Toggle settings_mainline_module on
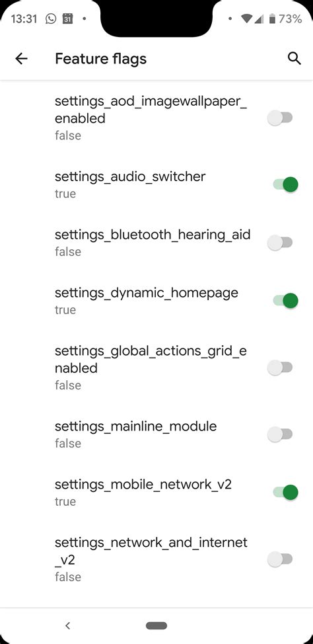 coord(280,434)
